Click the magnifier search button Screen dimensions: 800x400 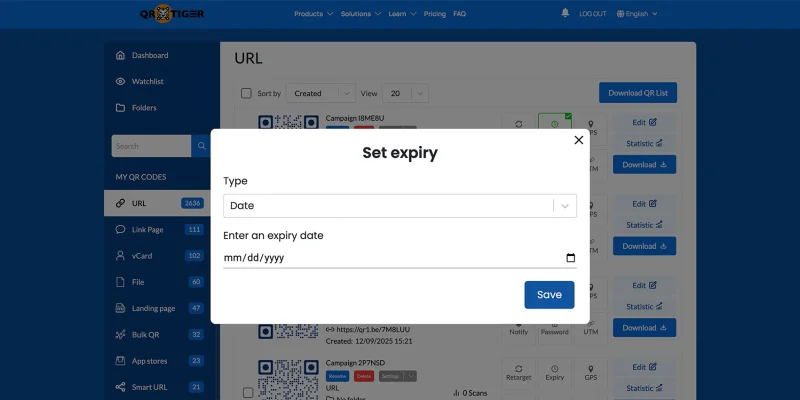point(202,146)
